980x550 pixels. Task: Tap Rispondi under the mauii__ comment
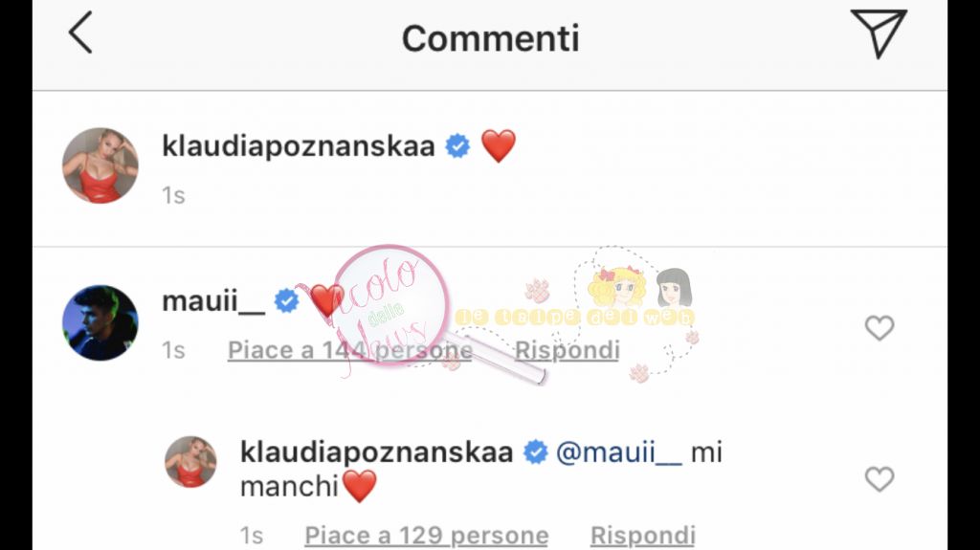[567, 350]
